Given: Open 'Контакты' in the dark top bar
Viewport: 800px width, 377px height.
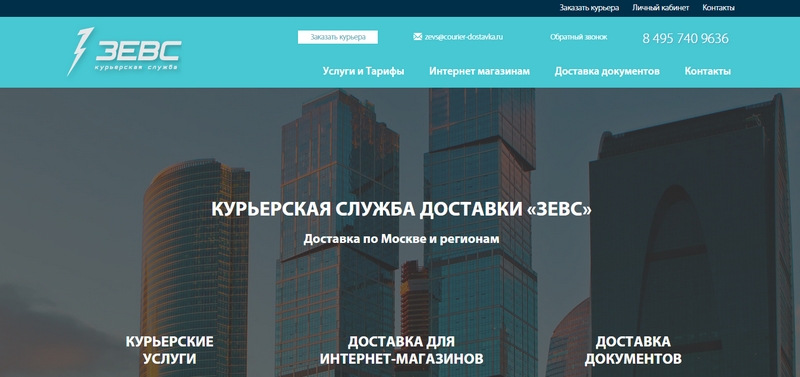Looking at the screenshot, I should tap(718, 8).
